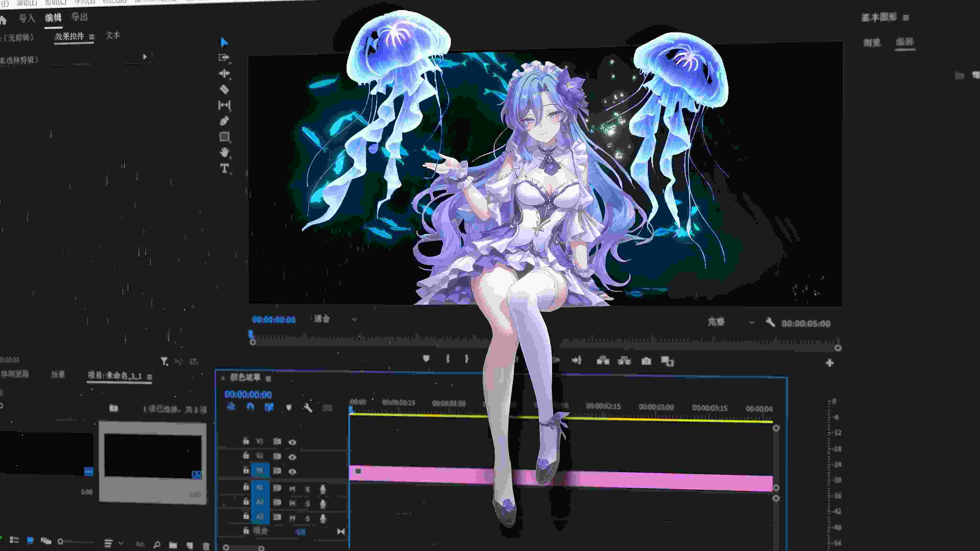Click Mark Out button in program monitor
The image size is (980, 551).
click(x=467, y=358)
